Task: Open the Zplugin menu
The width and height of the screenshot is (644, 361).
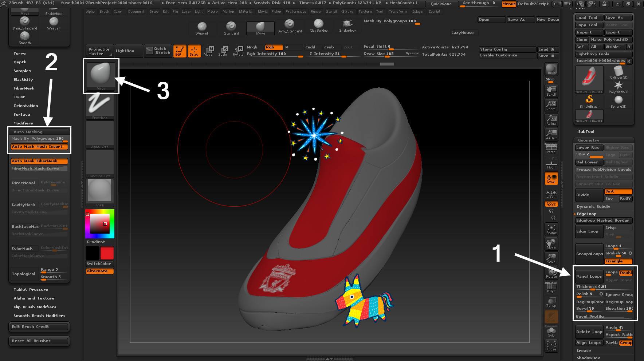Action: [417, 12]
